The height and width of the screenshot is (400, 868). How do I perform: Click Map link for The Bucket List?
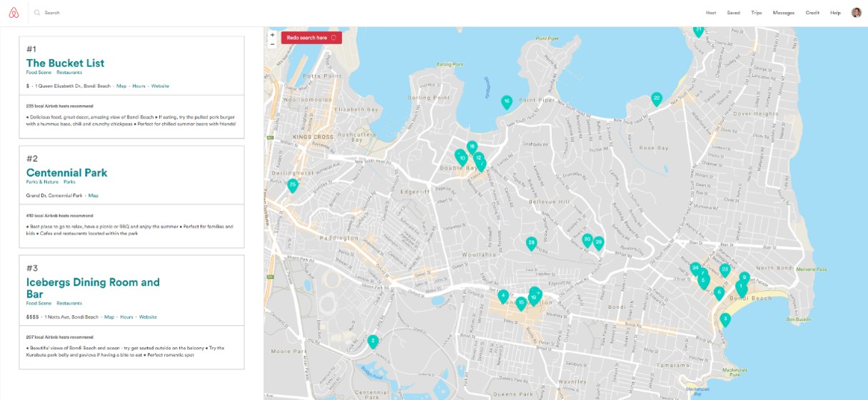[121, 86]
